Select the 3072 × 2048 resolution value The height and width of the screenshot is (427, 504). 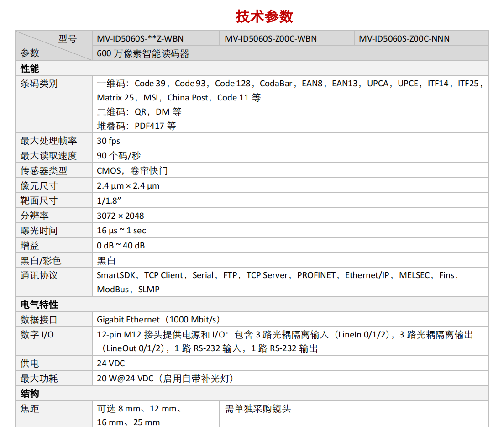(121, 216)
